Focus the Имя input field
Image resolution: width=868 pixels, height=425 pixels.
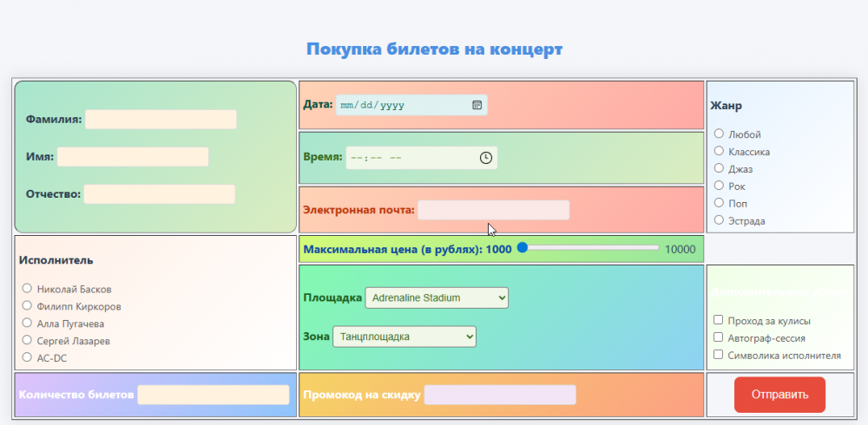click(x=133, y=157)
